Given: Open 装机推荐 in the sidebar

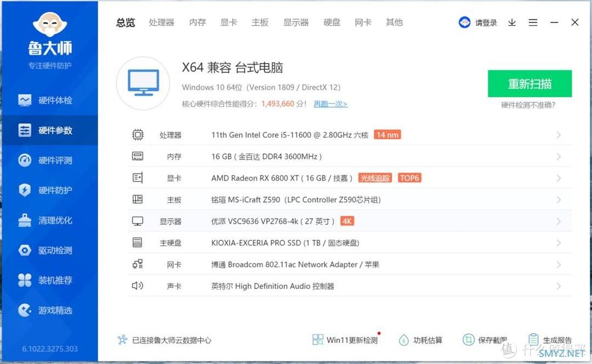Looking at the screenshot, I should point(50,280).
